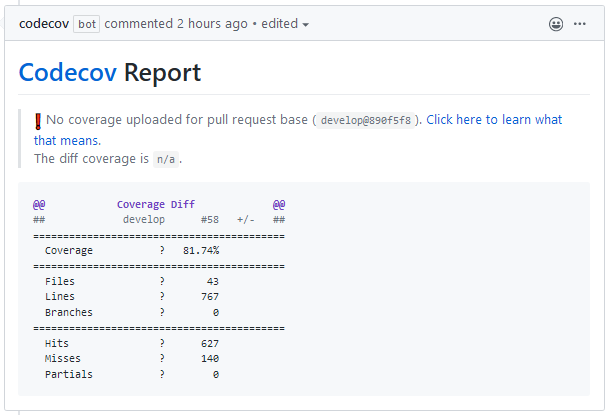Screen dimensions: 609x415
Task: Open the Codecov heading link
Action: click(x=68, y=73)
